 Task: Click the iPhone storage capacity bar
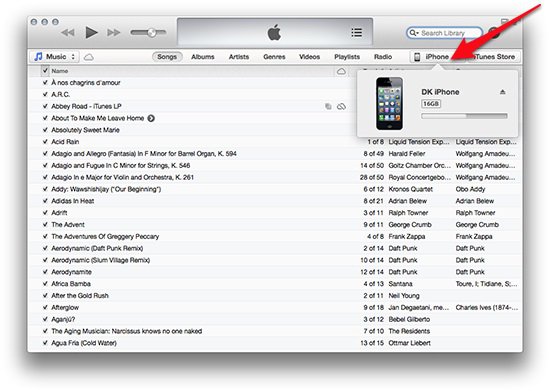tap(464, 116)
